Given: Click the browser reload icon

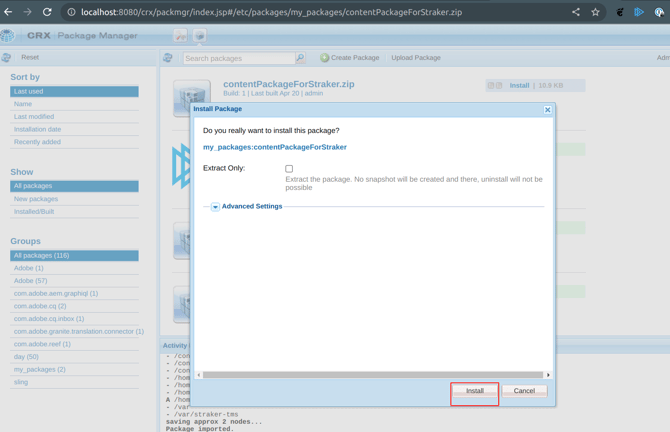Looking at the screenshot, I should [x=47, y=12].
